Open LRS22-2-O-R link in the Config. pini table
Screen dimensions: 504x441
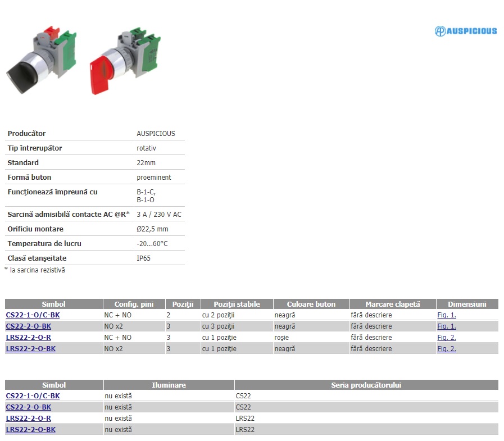[x=29, y=338]
